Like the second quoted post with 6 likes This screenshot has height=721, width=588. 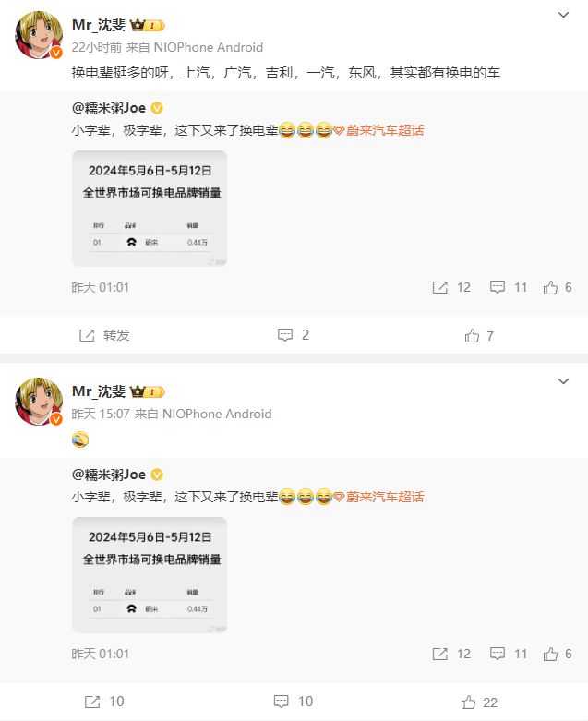point(550,654)
